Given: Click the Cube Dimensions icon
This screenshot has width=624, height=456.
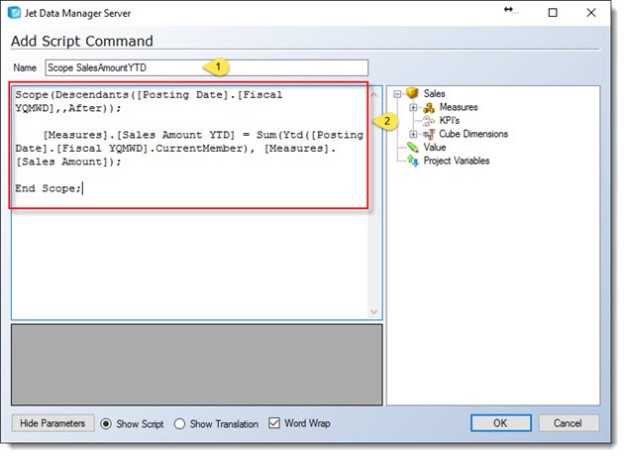Looking at the screenshot, I should [429, 134].
